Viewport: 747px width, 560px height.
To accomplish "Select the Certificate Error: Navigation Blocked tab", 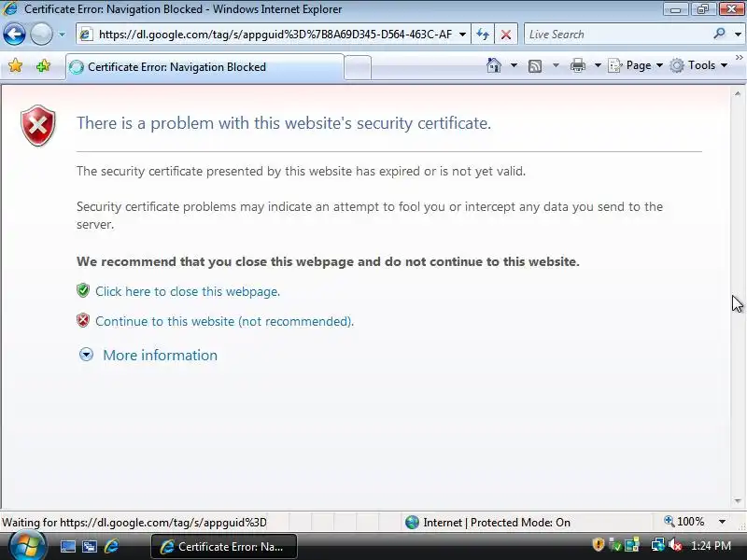I will coord(204,67).
